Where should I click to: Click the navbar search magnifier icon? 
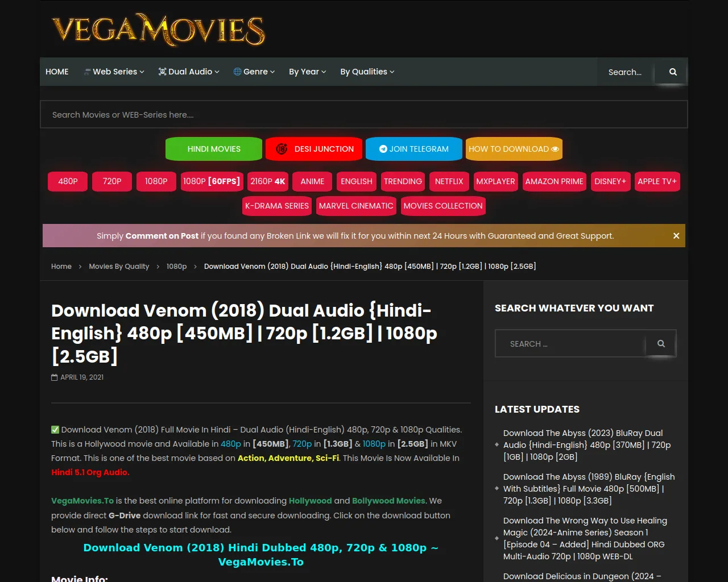point(673,72)
